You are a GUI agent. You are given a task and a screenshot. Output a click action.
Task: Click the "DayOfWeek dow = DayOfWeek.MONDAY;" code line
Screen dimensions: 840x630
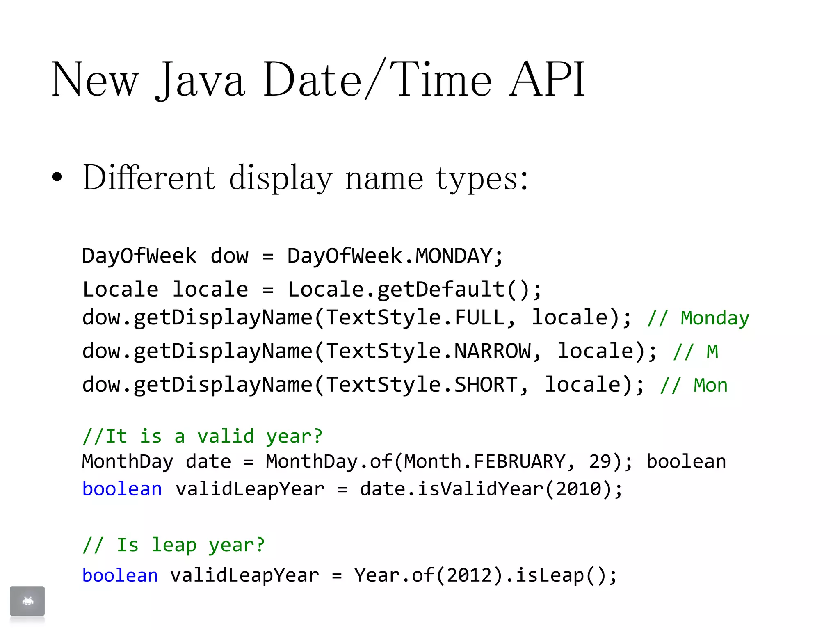292,256
